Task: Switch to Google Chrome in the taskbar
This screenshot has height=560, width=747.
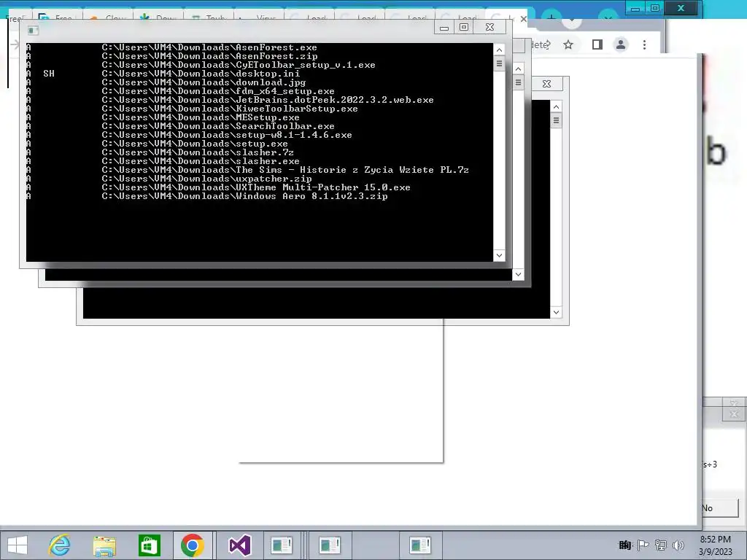Action: pyautogui.click(x=193, y=545)
